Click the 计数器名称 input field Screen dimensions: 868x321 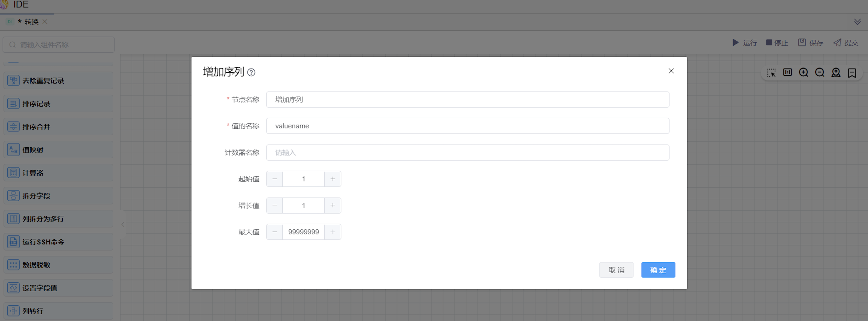click(467, 153)
